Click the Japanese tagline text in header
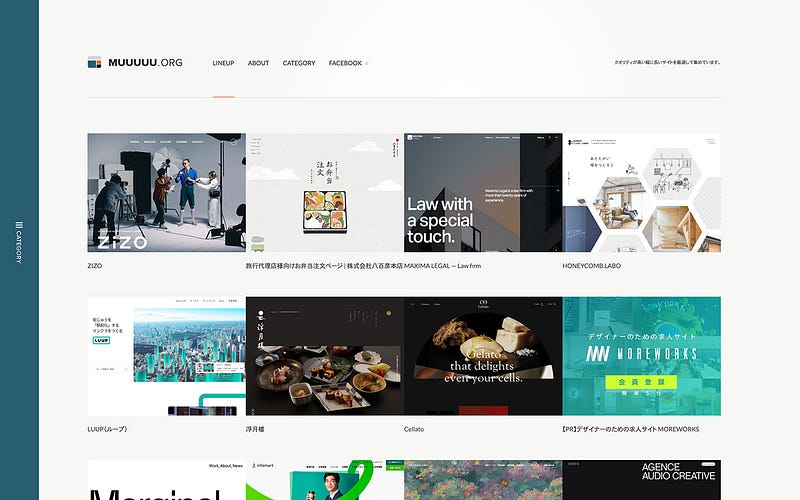Screen dimensions: 800x500 (667, 62)
